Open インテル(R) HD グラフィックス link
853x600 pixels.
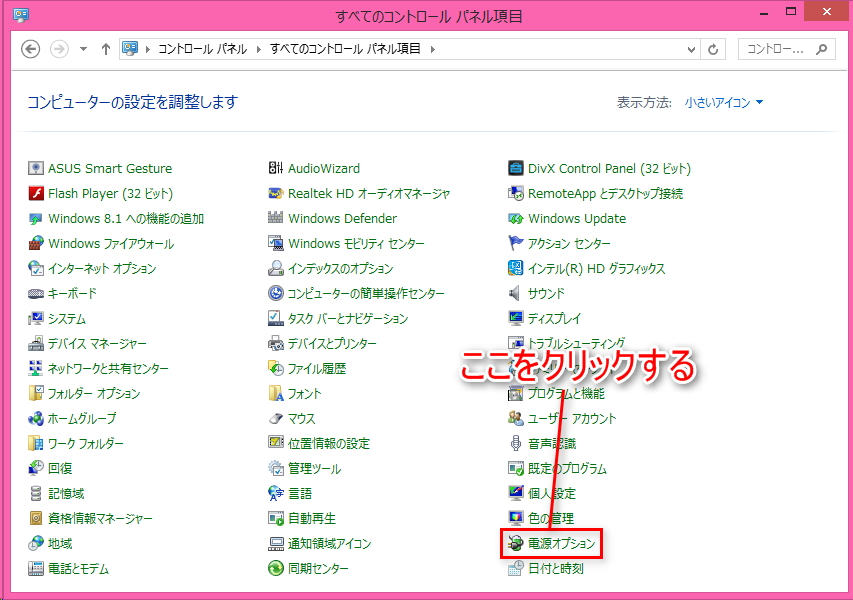coord(596,269)
